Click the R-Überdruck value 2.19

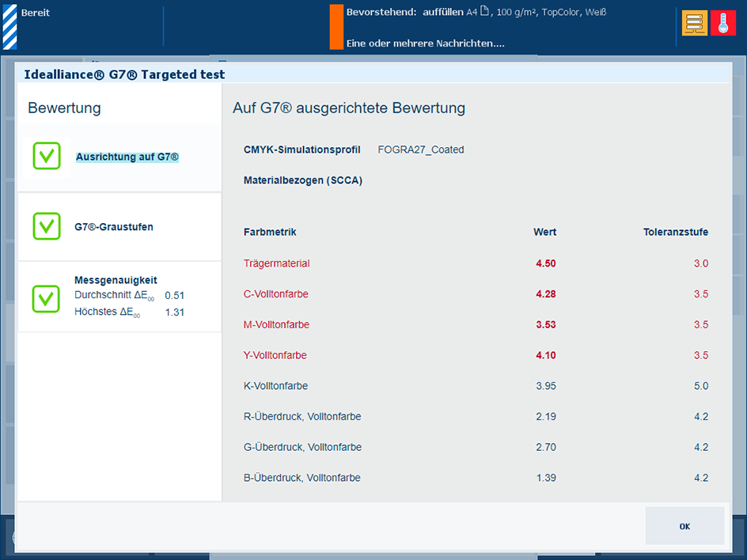coord(545,417)
